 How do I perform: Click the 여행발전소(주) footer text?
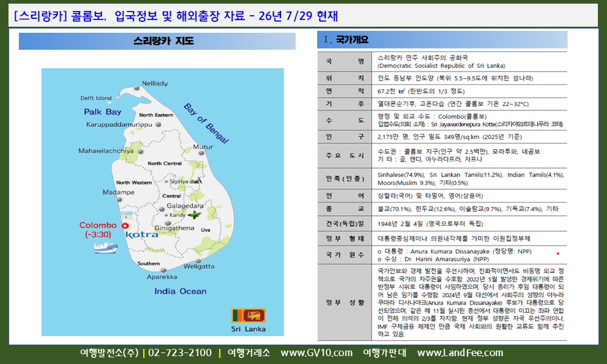109,353
